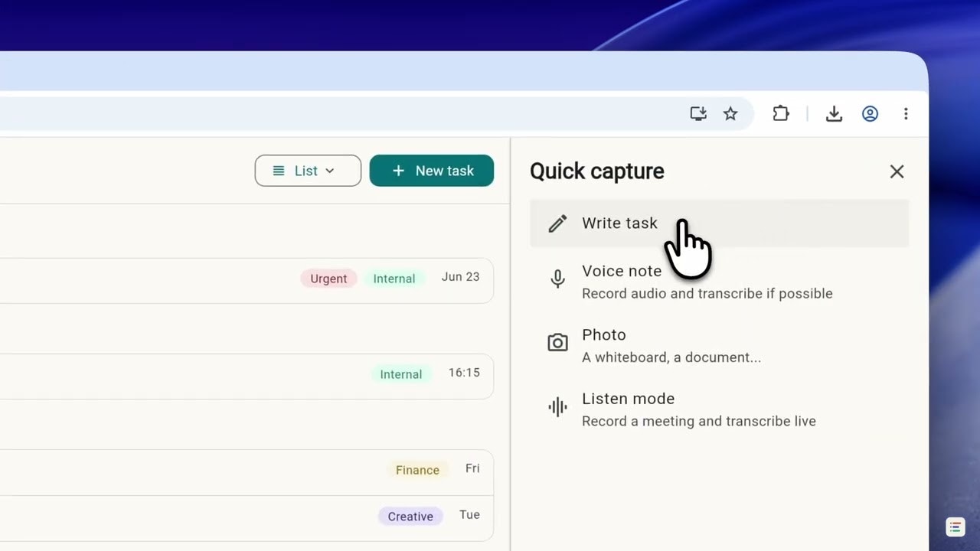
Task: Click the waveform icon for Listen mode
Action: (x=557, y=407)
